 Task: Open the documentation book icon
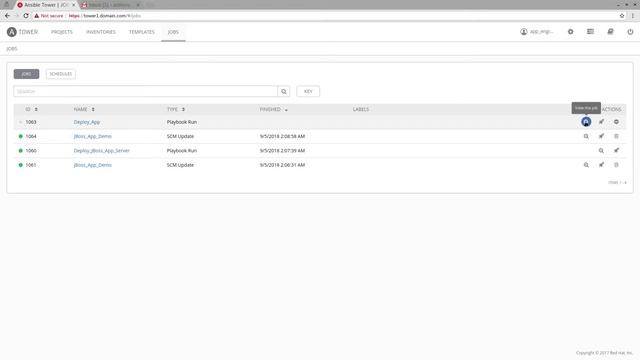click(610, 31)
